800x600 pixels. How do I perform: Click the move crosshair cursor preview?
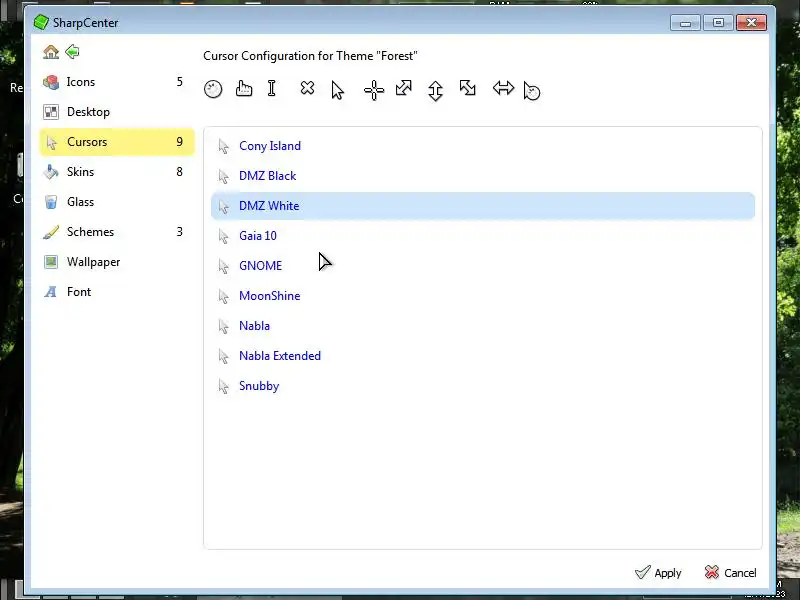point(374,90)
